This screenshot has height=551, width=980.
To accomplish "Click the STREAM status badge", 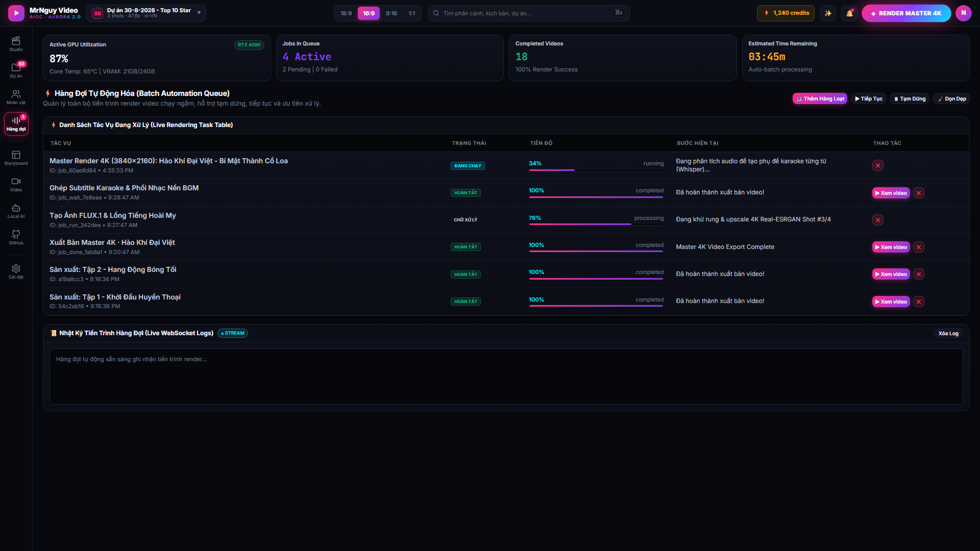I will pos(233,333).
